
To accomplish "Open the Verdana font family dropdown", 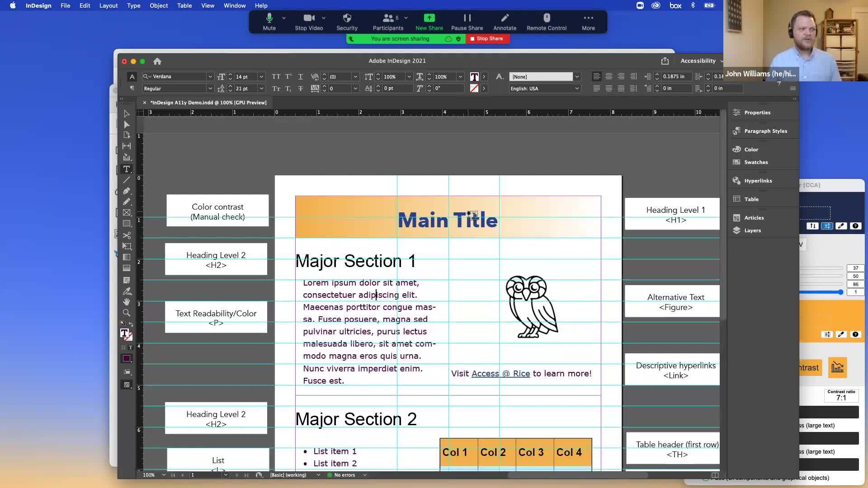I will pyautogui.click(x=210, y=77).
